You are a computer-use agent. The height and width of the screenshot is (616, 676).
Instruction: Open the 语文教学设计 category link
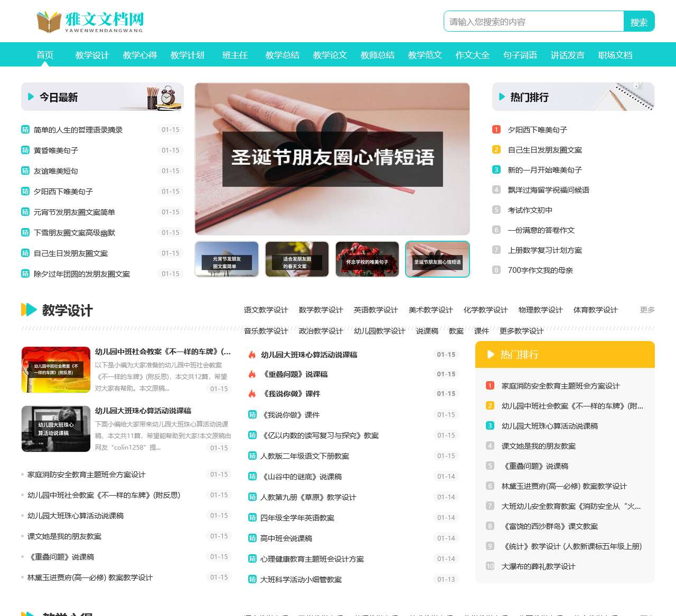pyautogui.click(x=266, y=310)
